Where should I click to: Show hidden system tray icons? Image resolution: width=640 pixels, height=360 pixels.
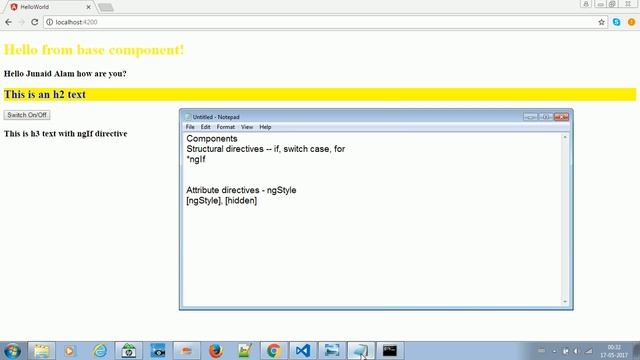coord(554,351)
